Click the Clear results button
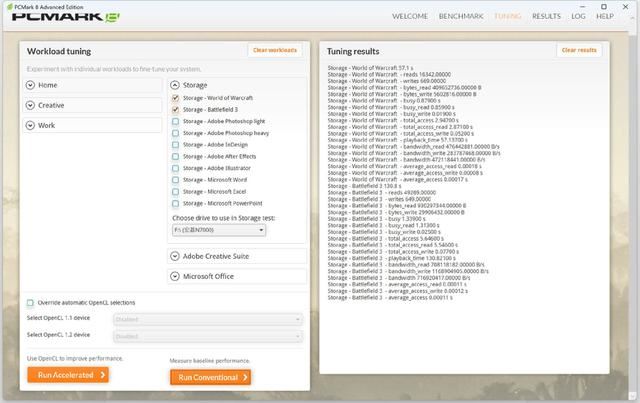This screenshot has height=403, width=640. tap(580, 50)
